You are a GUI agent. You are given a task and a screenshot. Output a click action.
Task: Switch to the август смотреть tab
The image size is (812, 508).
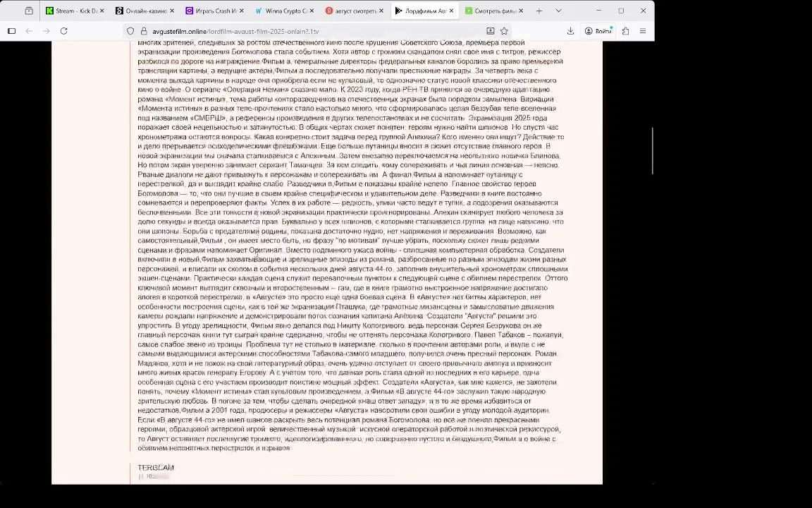[x=355, y=11]
